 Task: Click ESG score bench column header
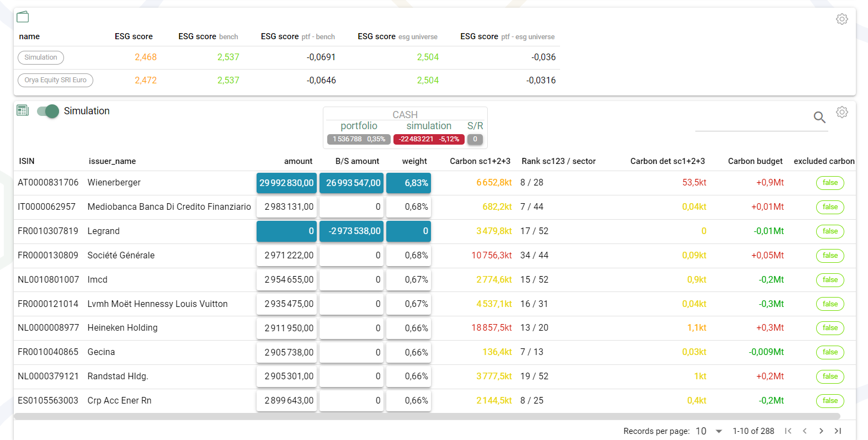208,36
